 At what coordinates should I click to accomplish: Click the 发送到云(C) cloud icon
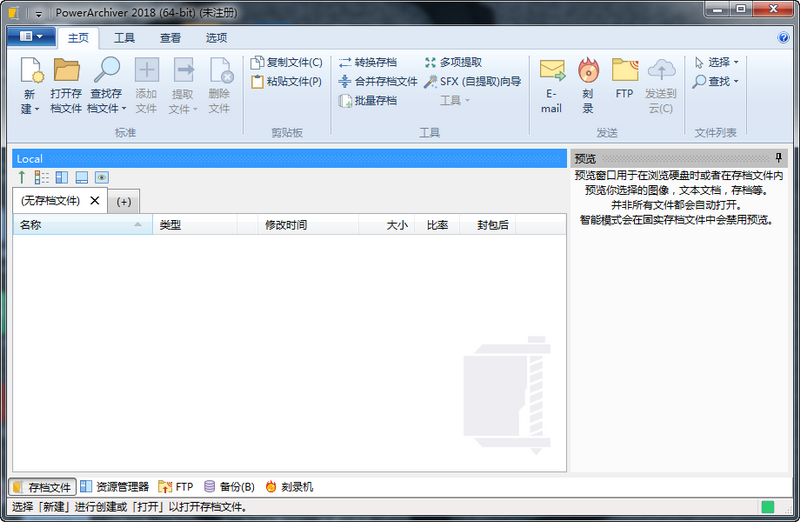pyautogui.click(x=661, y=70)
